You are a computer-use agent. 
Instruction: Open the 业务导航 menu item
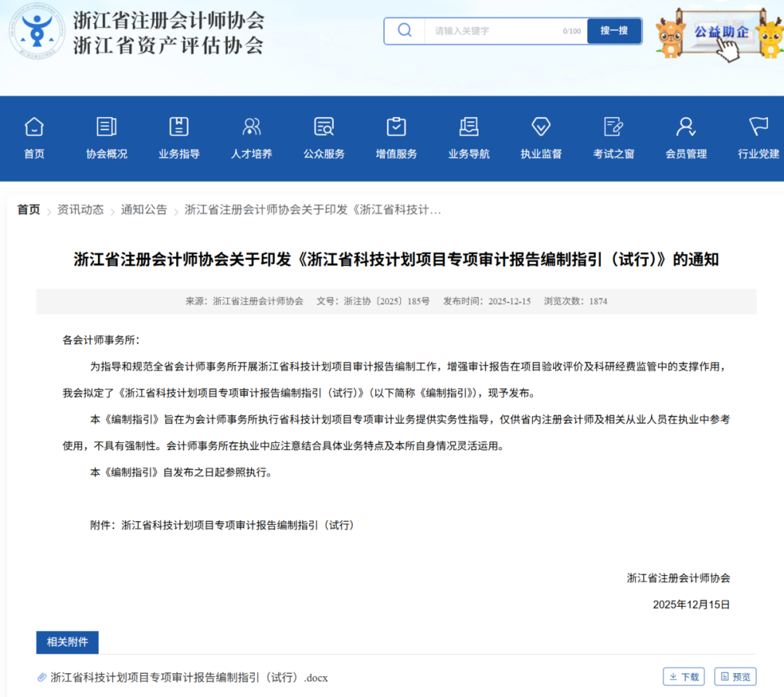pos(469,154)
